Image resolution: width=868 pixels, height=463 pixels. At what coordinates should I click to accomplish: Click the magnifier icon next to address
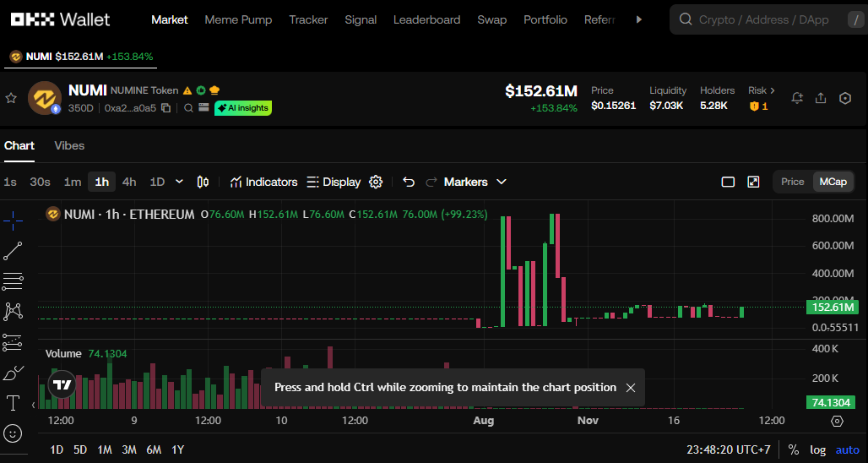coord(188,108)
